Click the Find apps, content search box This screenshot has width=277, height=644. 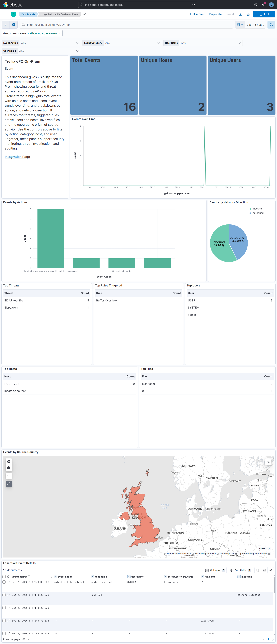click(x=138, y=5)
